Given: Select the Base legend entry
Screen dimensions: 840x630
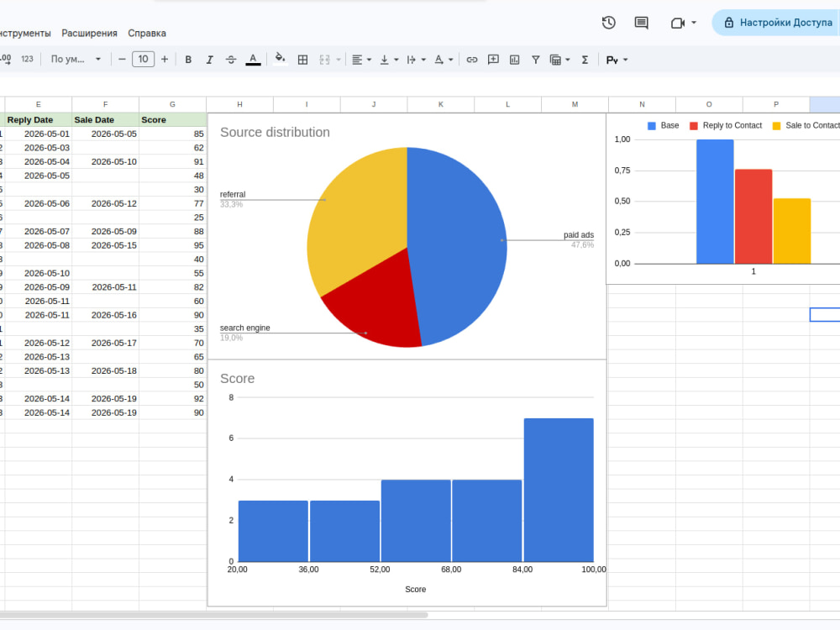Looking at the screenshot, I should [664, 125].
